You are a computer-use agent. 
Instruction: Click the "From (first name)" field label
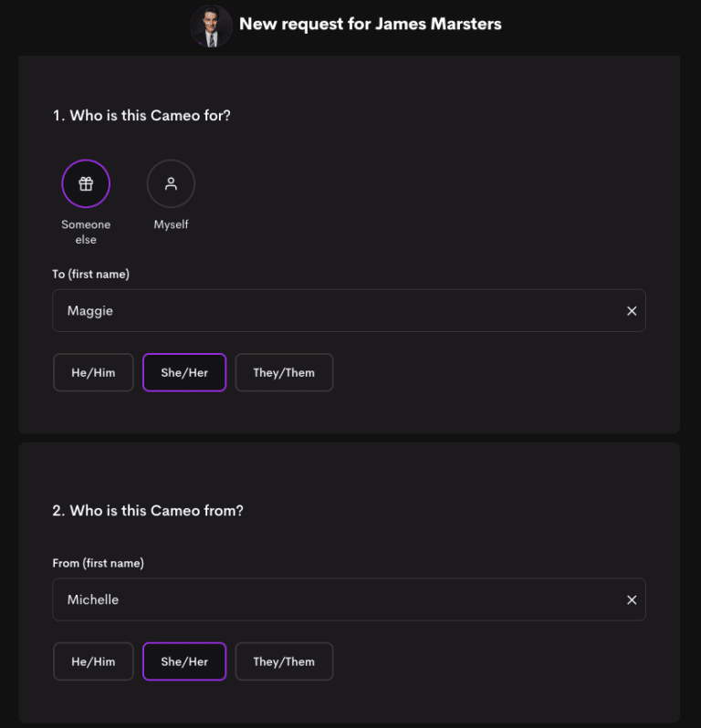[98, 564]
